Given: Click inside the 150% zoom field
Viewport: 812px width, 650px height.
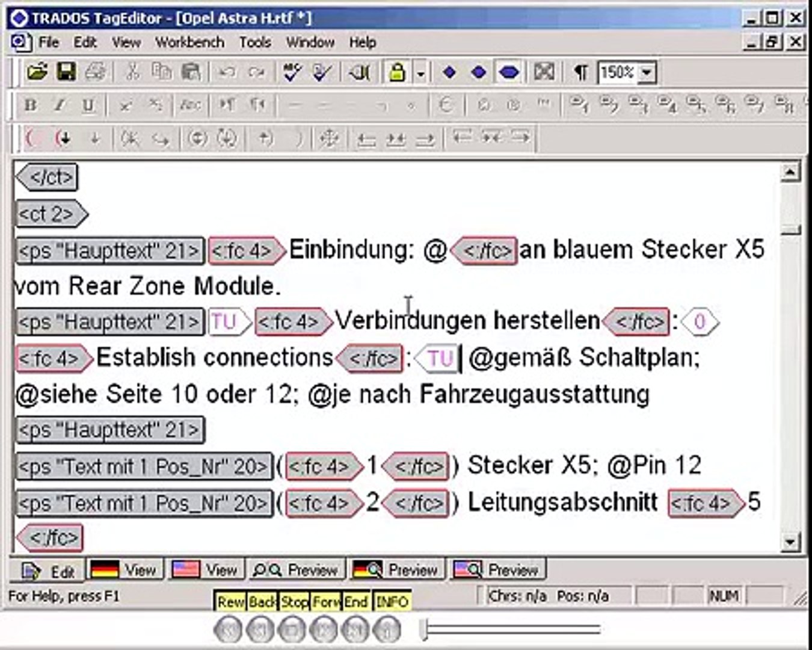Looking at the screenshot, I should point(618,73).
